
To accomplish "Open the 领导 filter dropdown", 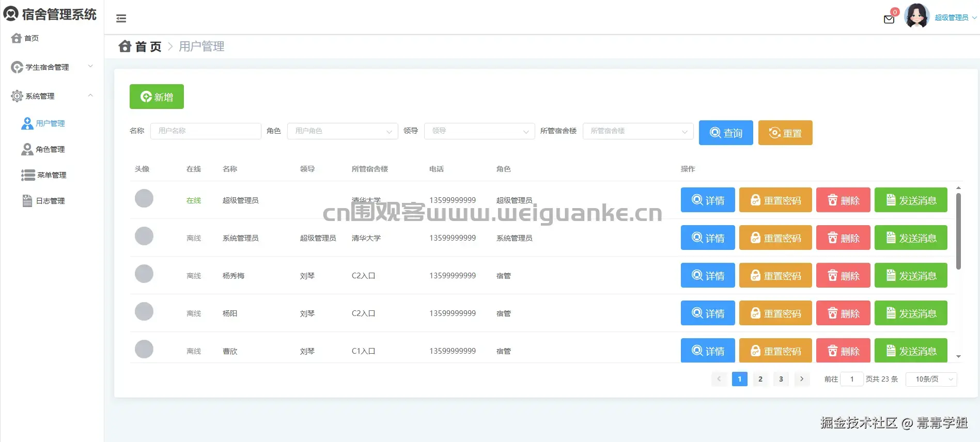I will (x=479, y=131).
